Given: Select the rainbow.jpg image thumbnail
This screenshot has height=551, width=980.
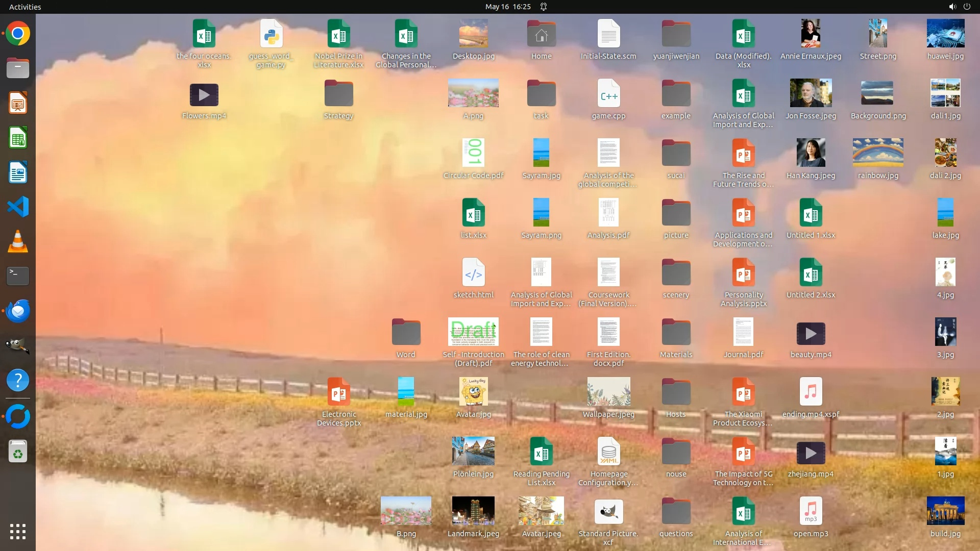Looking at the screenshot, I should pos(878,153).
